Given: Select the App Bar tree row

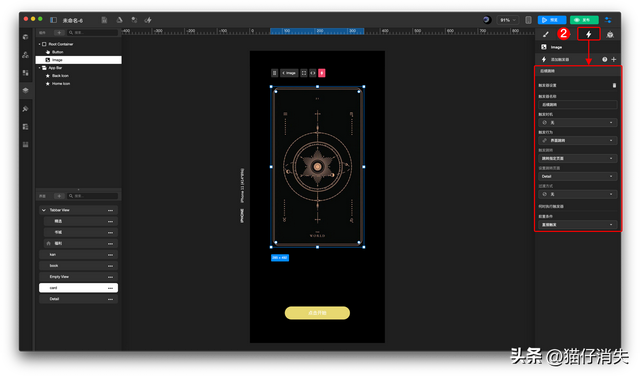Looking at the screenshot, I should tap(78, 68).
